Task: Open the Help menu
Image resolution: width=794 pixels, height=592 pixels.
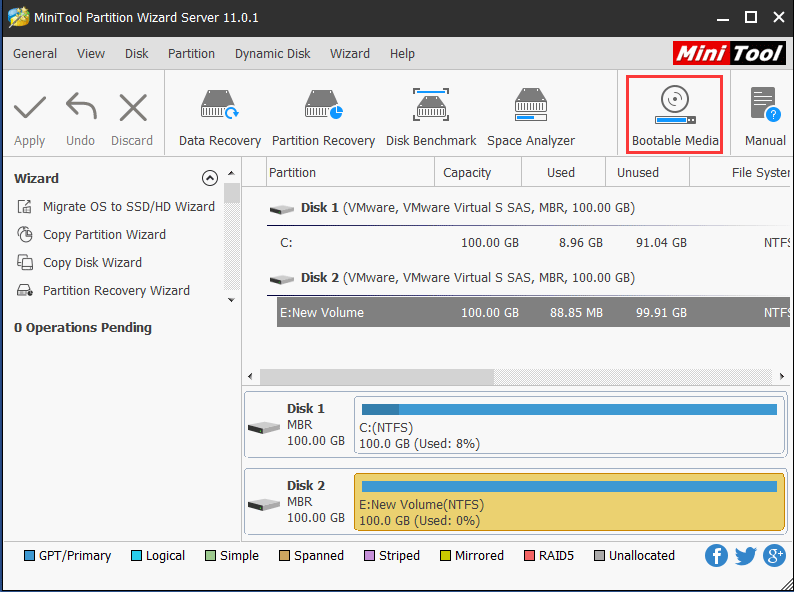Action: click(x=402, y=54)
